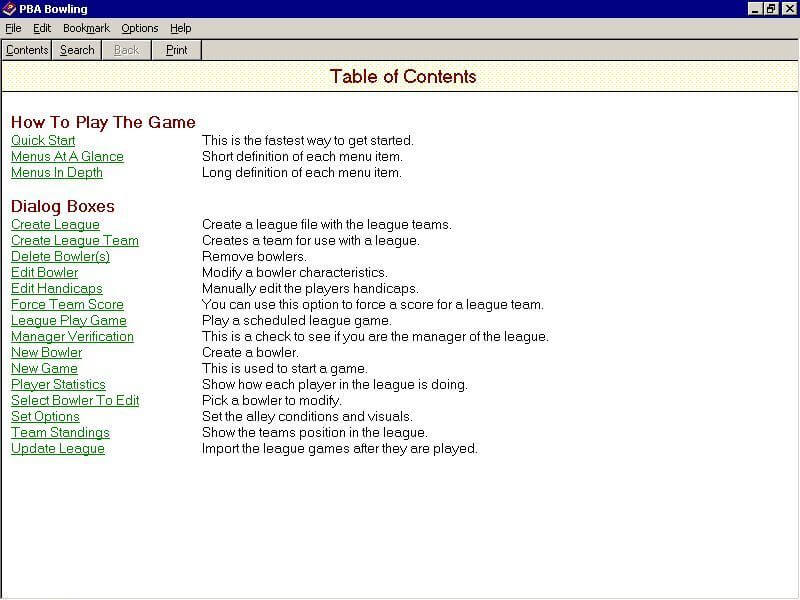
Task: Click text 'This is the fastest way to get started.'
Action: [x=308, y=140]
